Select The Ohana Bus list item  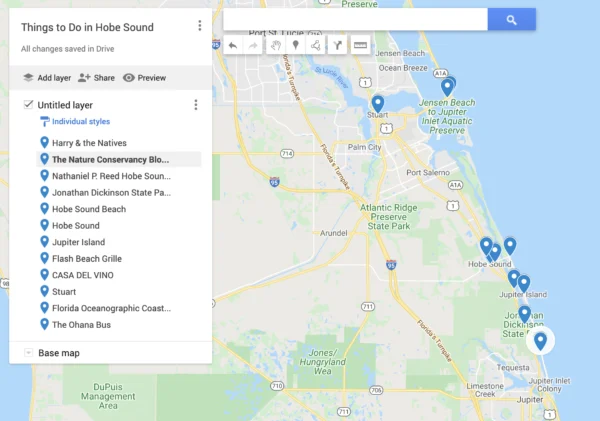click(x=119, y=325)
